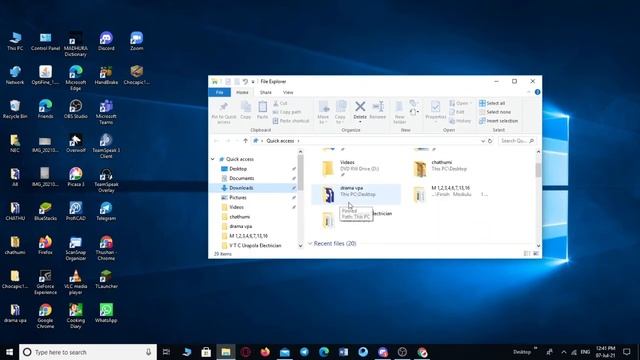Open Task View on the taskbar
640x360 pixels.
166,352
